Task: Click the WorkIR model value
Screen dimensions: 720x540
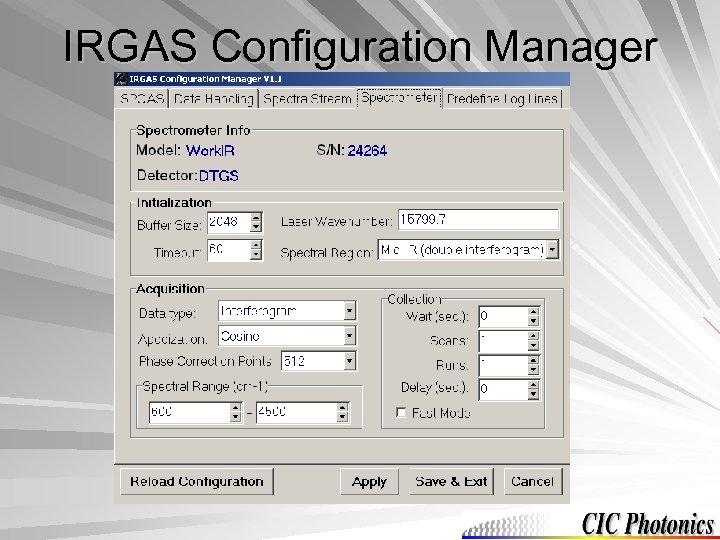Action: [210, 151]
